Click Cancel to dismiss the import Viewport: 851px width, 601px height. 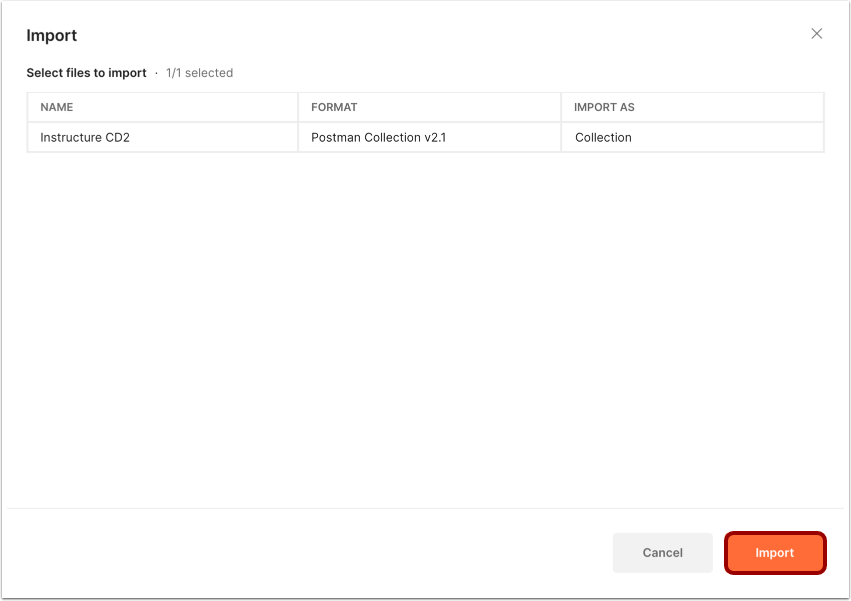(662, 552)
